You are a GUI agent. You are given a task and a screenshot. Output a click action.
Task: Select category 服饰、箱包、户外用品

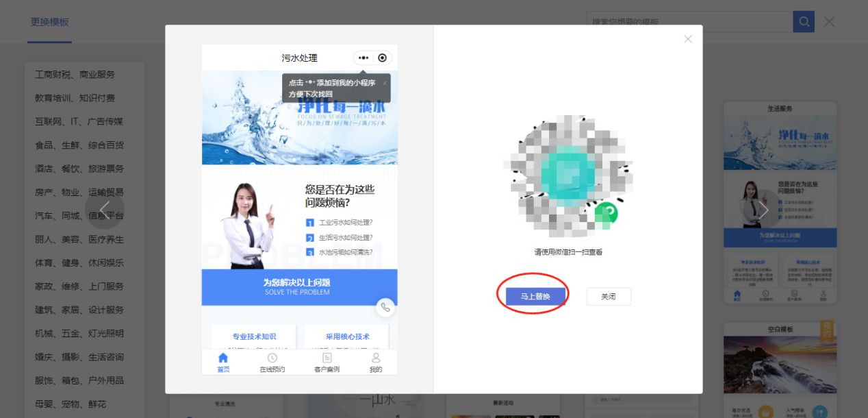(79, 380)
